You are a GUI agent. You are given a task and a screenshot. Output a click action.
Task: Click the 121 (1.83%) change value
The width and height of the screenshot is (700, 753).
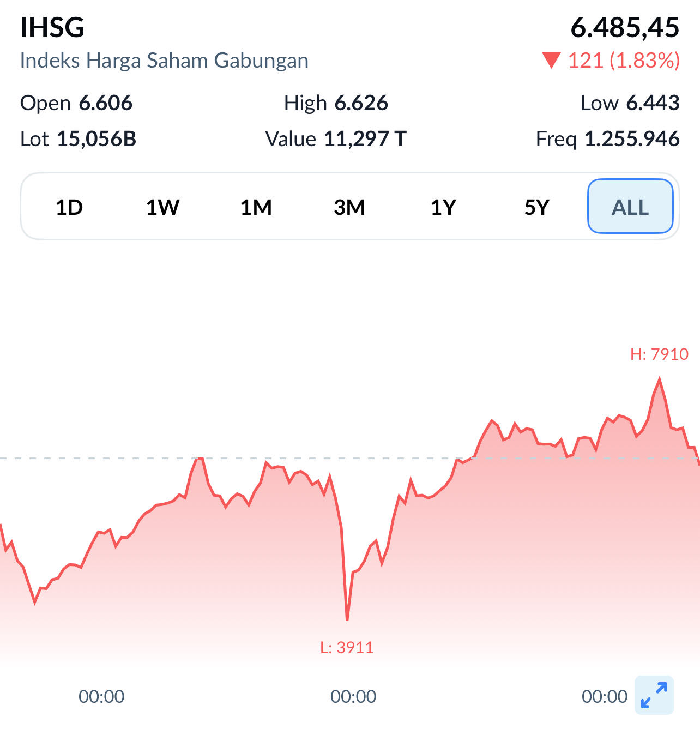coord(624,61)
